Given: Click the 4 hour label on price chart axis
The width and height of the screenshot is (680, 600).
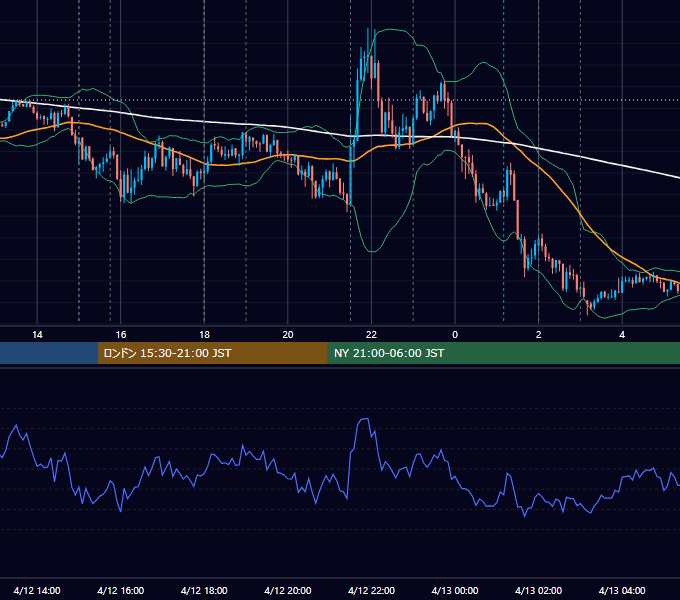Looking at the screenshot, I should 622,335.
